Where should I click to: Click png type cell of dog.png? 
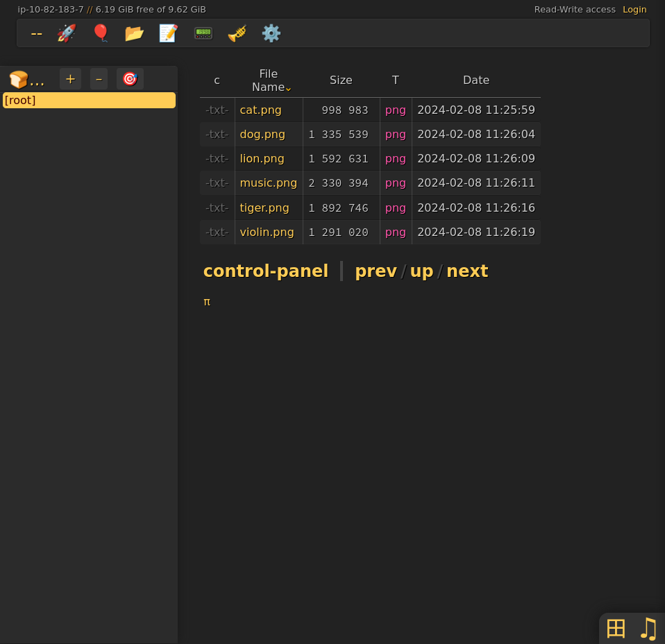(395, 135)
